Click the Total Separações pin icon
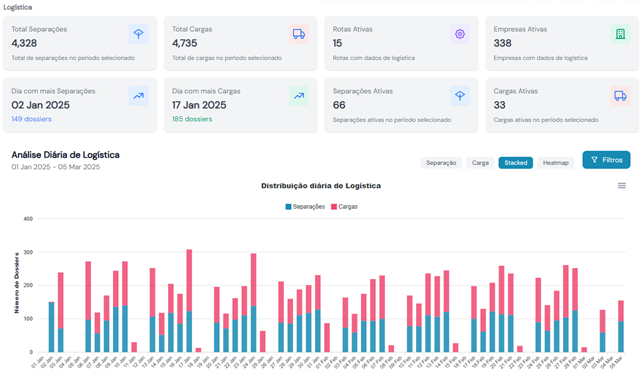Screen dimensions: 640x374 click(138, 34)
